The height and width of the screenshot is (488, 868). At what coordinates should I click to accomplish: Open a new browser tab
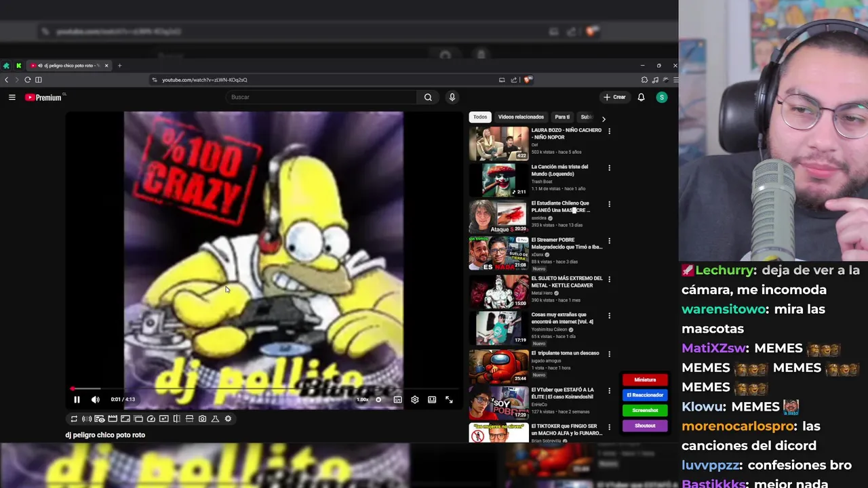119,66
